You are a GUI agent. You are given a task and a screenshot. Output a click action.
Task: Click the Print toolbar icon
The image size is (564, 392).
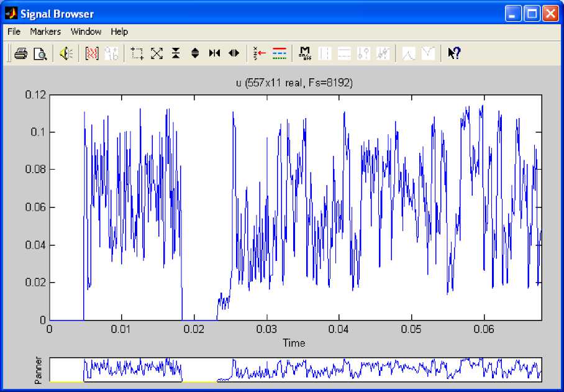click(20, 54)
